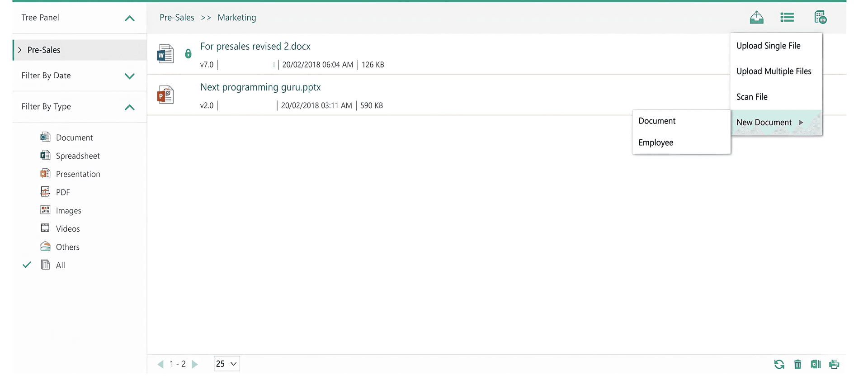The height and width of the screenshot is (385, 868).
Task: Click the trash delete icon
Action: [797, 364]
